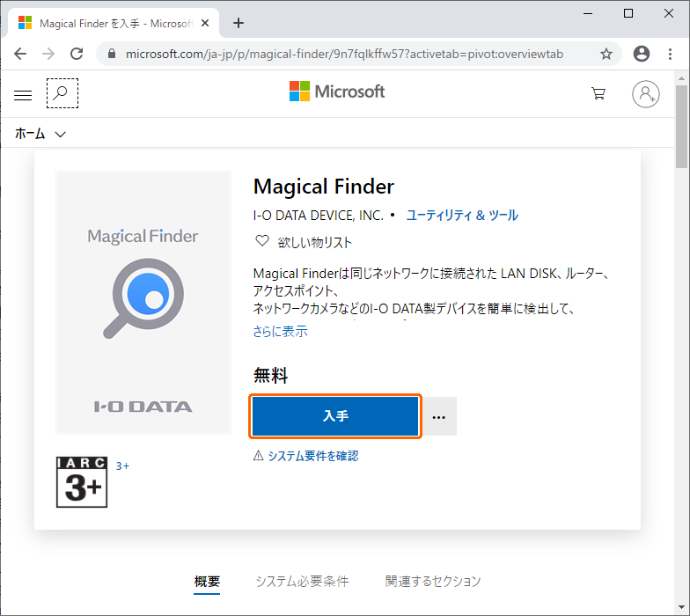Open the hamburger navigation menu

(23, 95)
